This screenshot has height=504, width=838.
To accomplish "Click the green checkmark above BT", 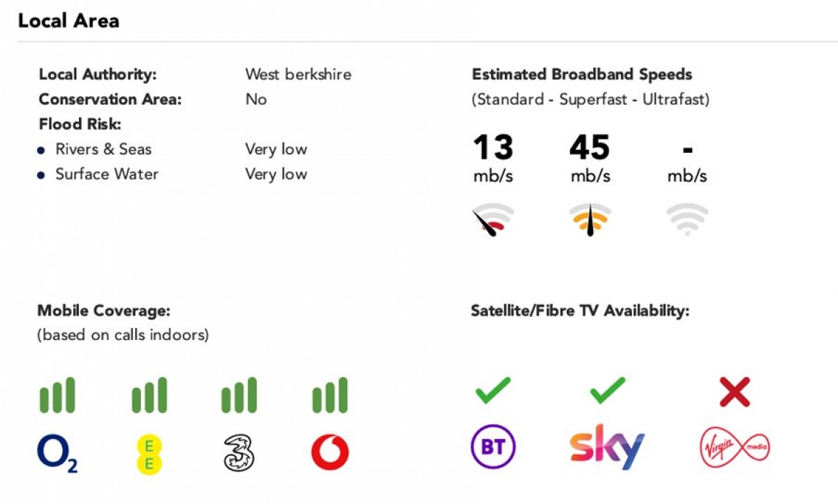I will pyautogui.click(x=493, y=391).
